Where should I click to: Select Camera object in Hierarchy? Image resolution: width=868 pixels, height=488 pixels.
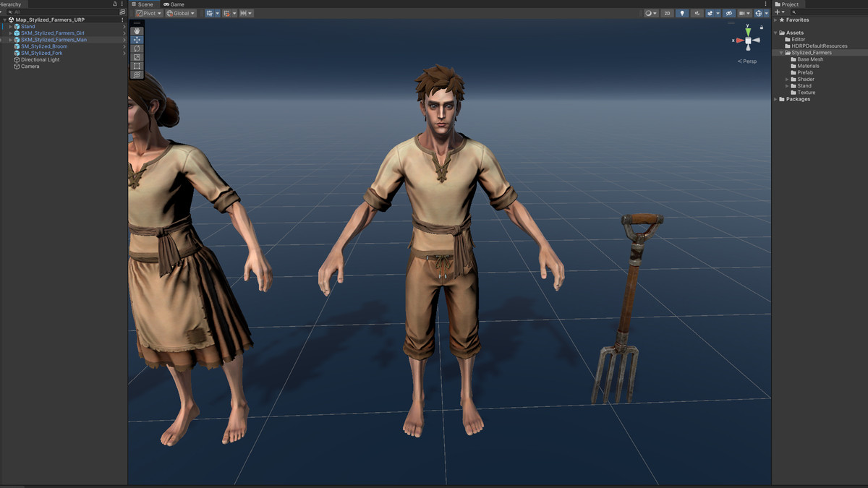30,67
